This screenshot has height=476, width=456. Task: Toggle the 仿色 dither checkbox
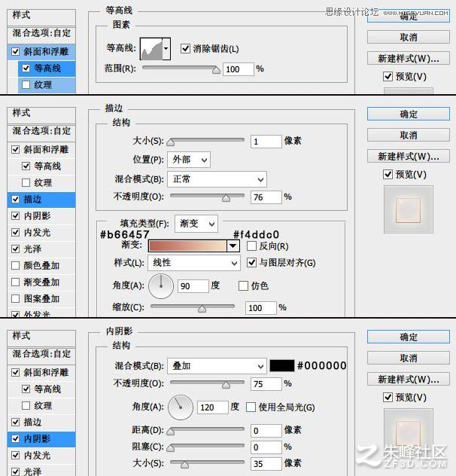coord(243,285)
